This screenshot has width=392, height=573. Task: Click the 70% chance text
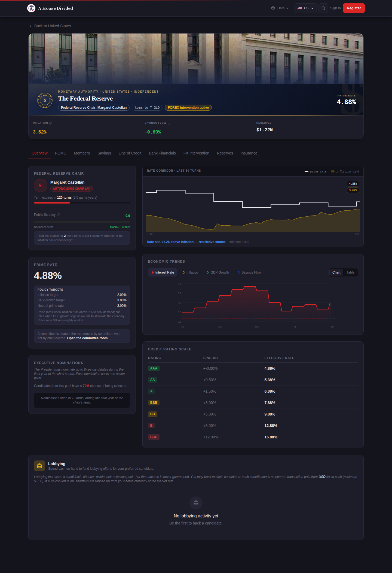tap(86, 386)
